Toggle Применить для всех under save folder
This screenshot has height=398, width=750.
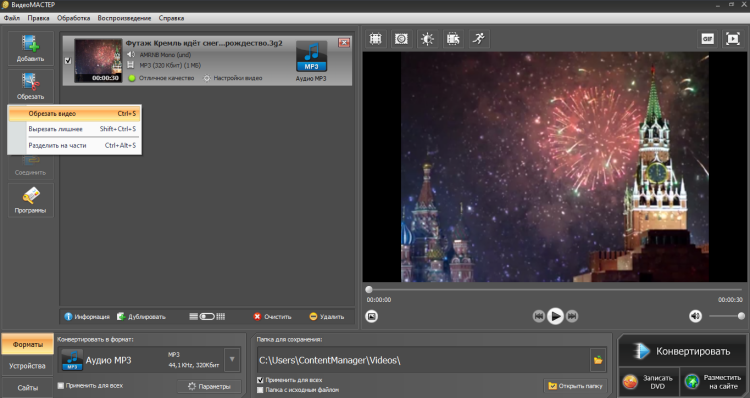click(260, 380)
